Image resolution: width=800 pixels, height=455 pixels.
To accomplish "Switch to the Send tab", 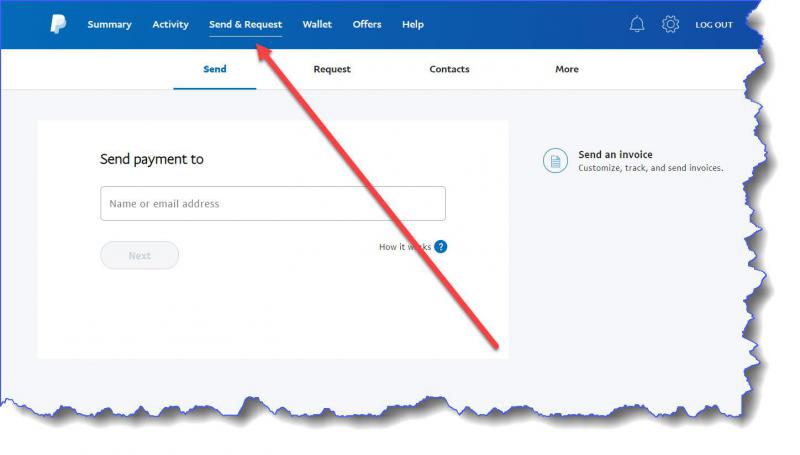I will (x=215, y=70).
